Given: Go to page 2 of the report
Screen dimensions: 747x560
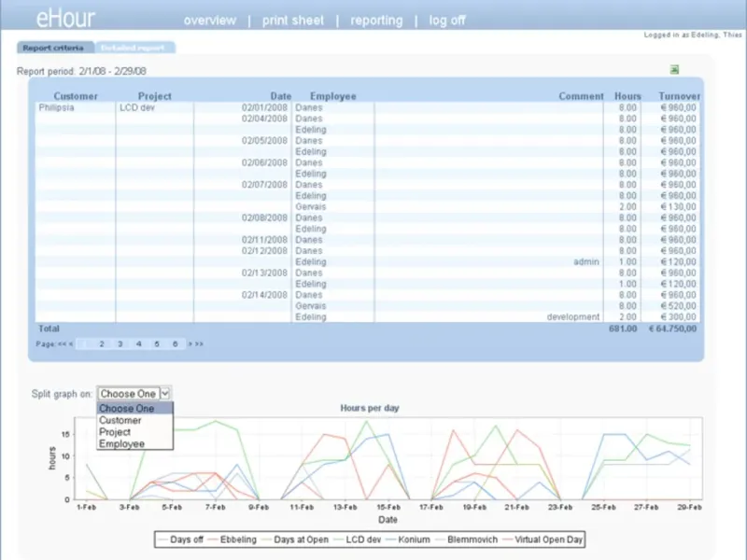Looking at the screenshot, I should click(x=101, y=344).
